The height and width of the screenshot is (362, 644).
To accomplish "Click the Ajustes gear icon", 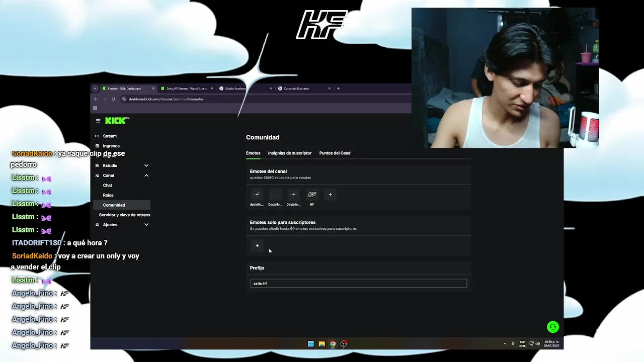I will [97, 225].
